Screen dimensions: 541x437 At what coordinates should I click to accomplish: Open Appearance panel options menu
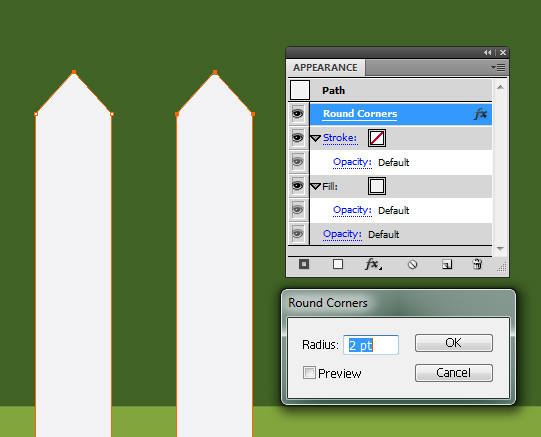(498, 68)
